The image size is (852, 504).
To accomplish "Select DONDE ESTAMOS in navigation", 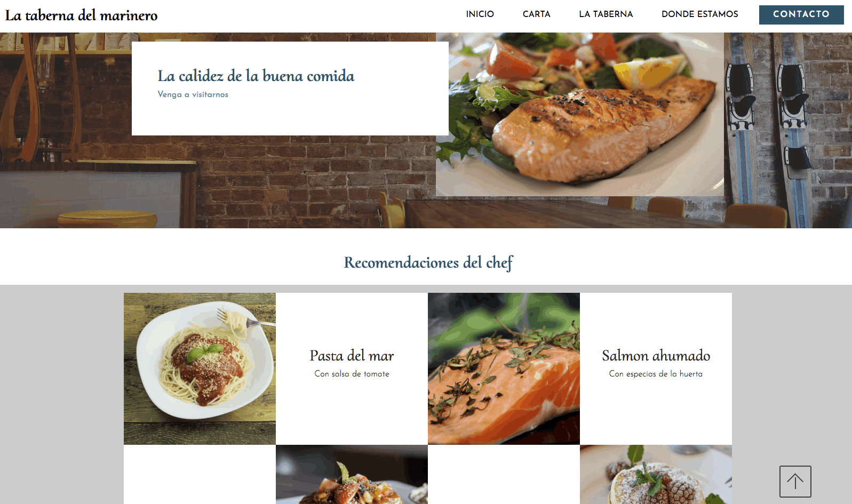I will [699, 14].
